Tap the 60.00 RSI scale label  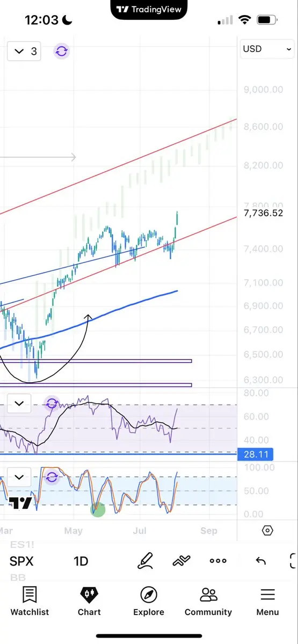pyautogui.click(x=256, y=416)
